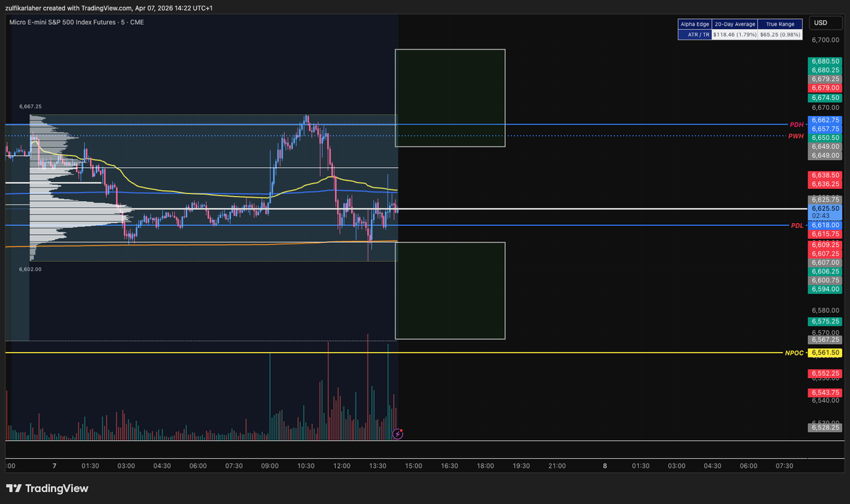Click the ATR / TR row label
This screenshot has width=850, height=504.
pyautogui.click(x=694, y=34)
